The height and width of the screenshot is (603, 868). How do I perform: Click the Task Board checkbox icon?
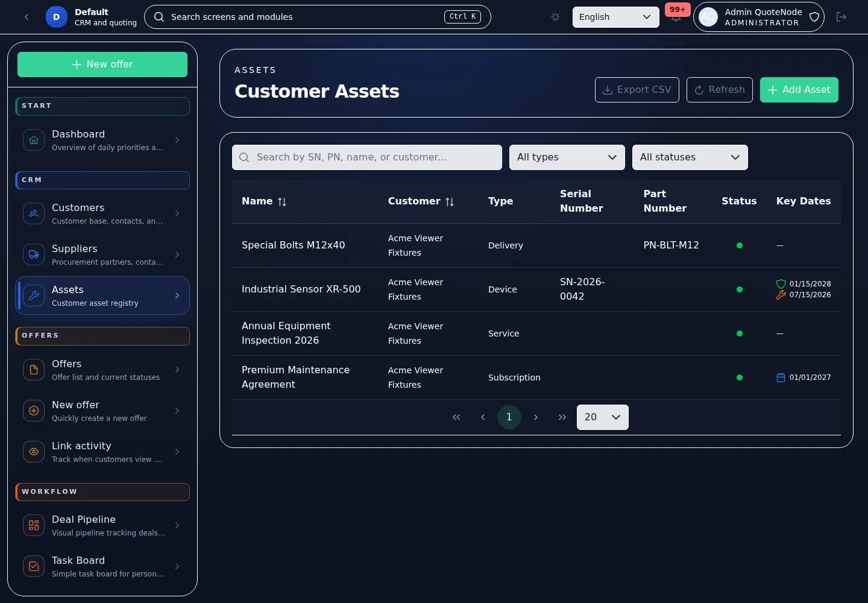tap(34, 566)
